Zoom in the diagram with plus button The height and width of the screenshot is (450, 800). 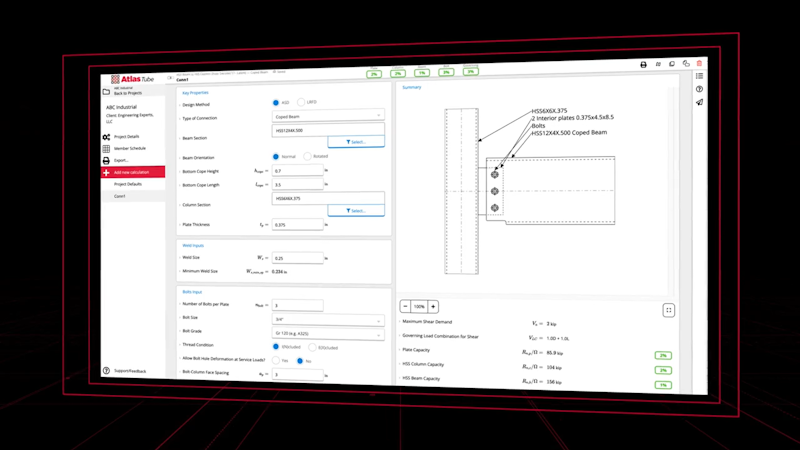433,306
